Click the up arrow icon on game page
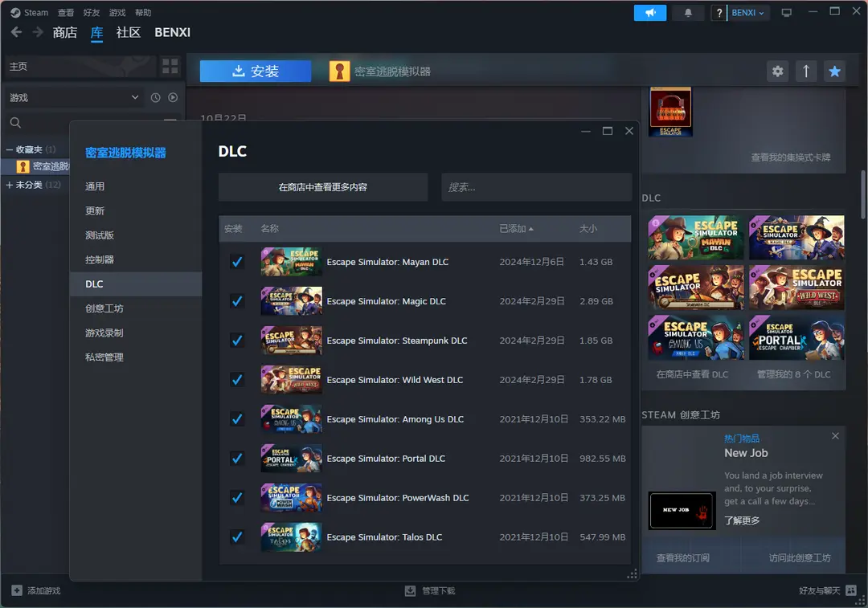Screen dimensions: 868x608 806,71
